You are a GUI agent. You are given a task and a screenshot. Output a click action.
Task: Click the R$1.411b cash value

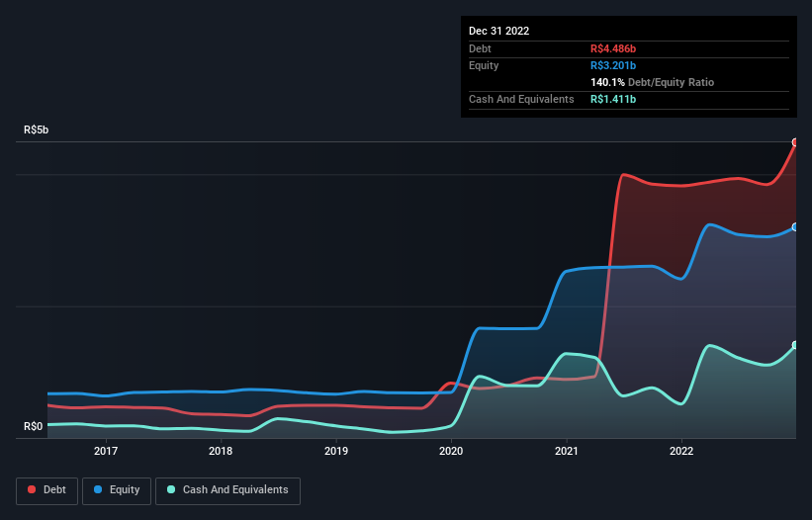(613, 99)
